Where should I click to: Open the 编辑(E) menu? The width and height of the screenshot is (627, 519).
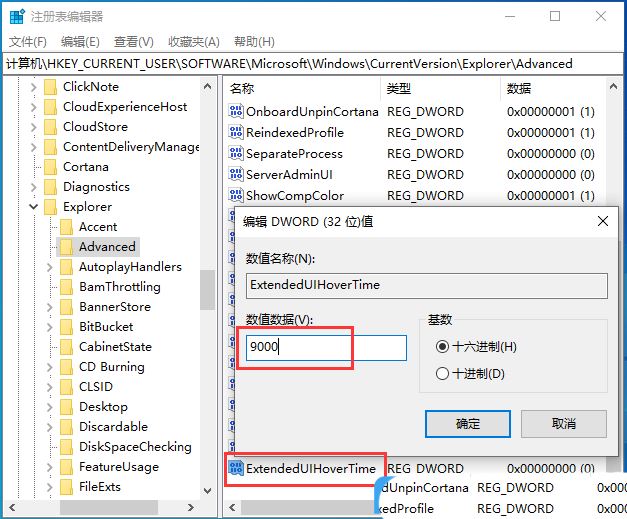pyautogui.click(x=80, y=42)
